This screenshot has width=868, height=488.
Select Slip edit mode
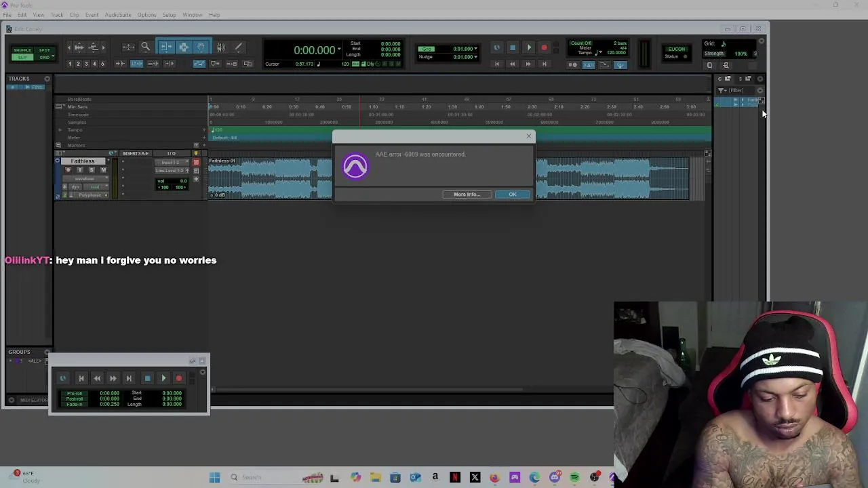coord(22,57)
